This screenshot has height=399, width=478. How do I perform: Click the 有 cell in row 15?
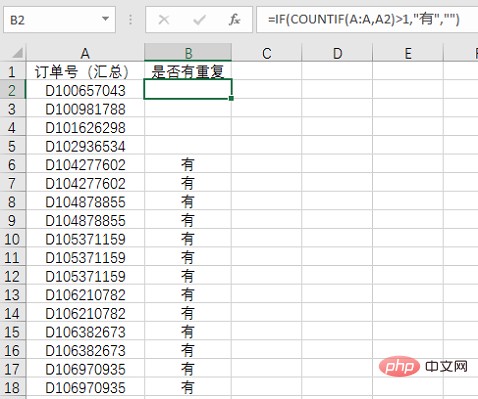188,332
